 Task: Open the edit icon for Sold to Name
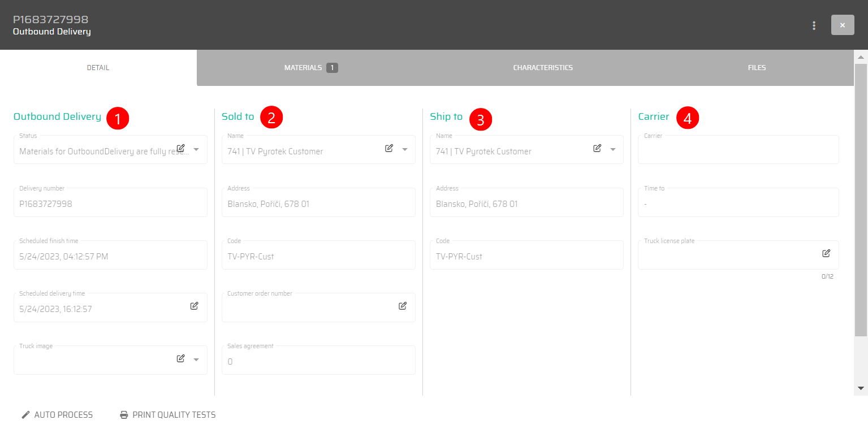tap(388, 148)
